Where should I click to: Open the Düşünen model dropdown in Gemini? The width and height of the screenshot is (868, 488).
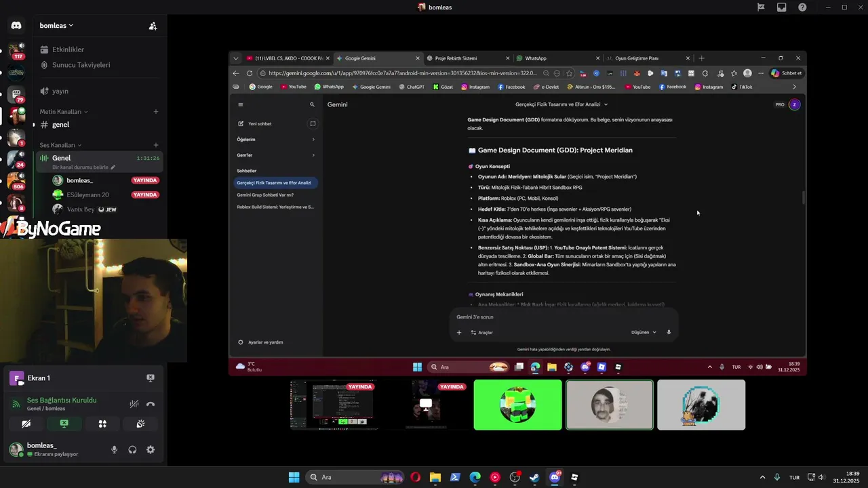644,332
